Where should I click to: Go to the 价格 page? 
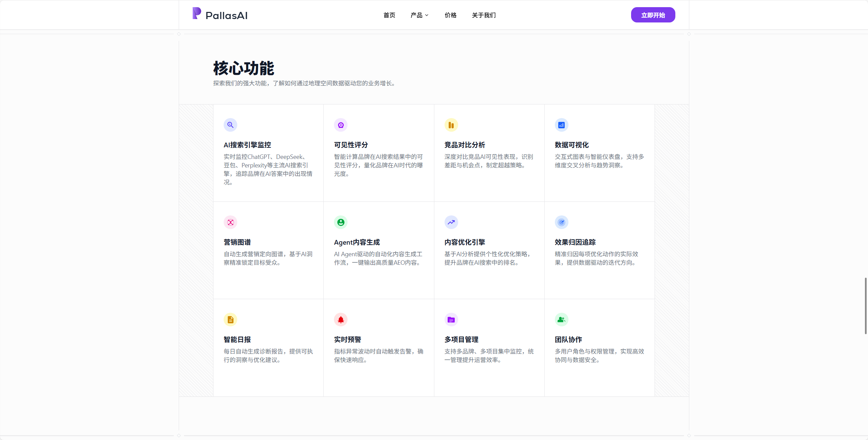(451, 15)
